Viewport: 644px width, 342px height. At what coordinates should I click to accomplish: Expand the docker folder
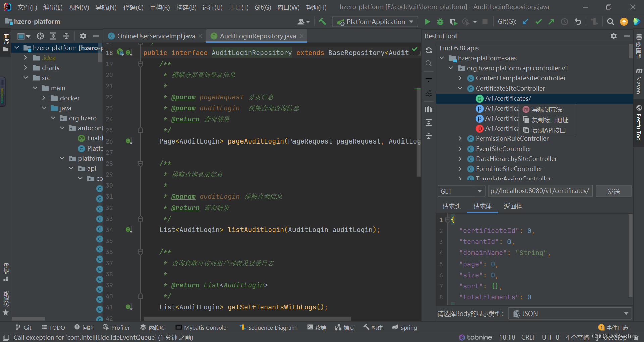44,98
